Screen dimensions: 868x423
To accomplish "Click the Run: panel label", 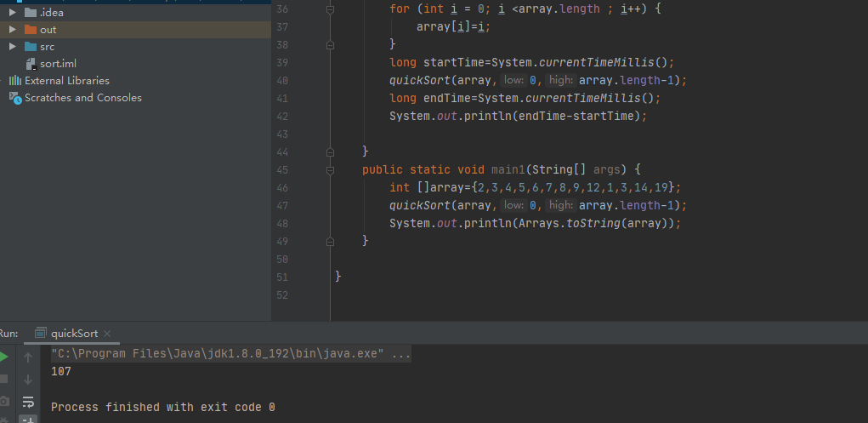I will [x=9, y=333].
